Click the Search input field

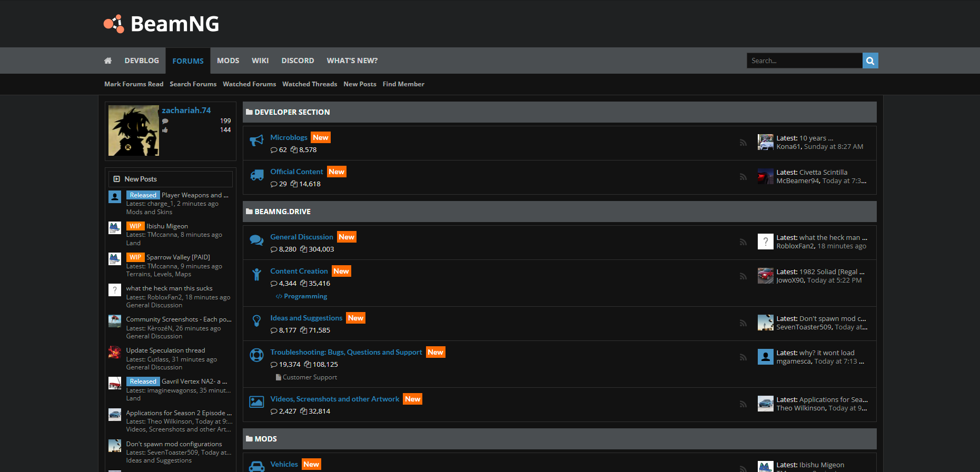pyautogui.click(x=805, y=61)
